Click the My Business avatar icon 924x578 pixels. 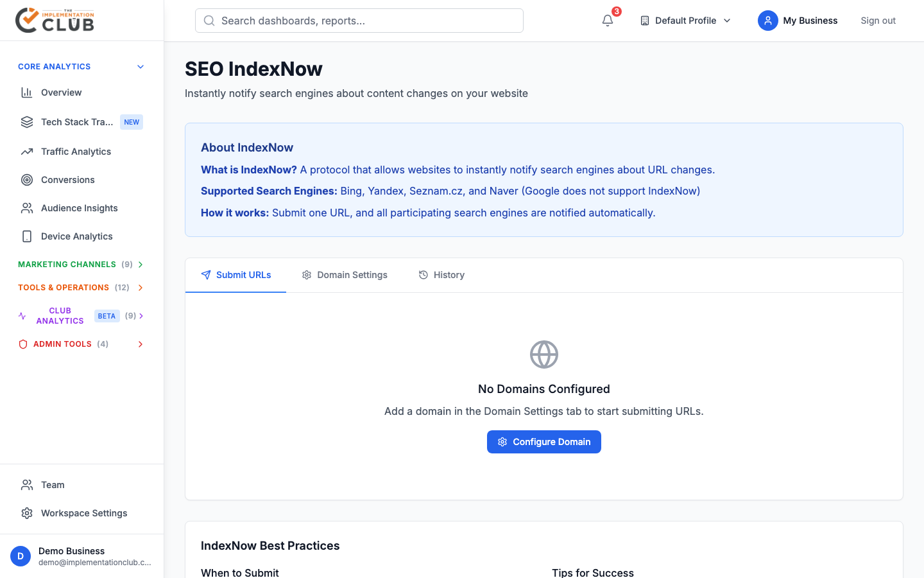[767, 21]
